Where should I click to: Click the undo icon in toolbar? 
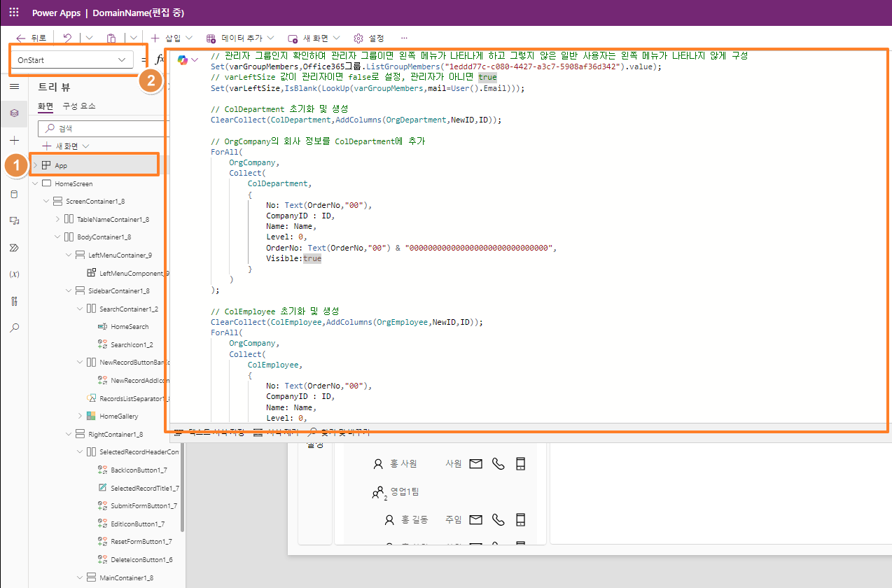(x=67, y=38)
